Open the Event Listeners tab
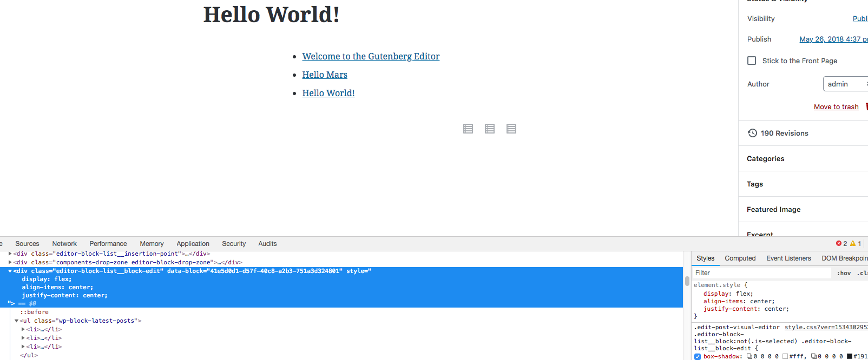Image resolution: width=868 pixels, height=360 pixels. coord(788,258)
